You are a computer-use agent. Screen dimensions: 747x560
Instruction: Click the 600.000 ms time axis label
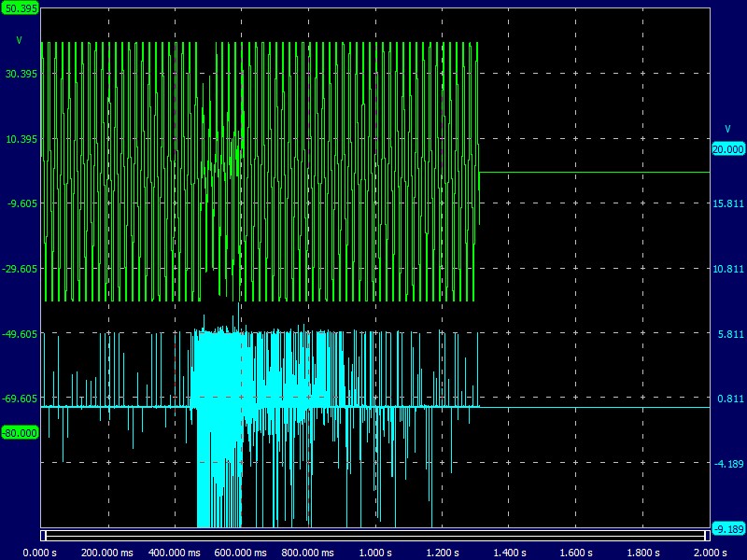coord(241,553)
